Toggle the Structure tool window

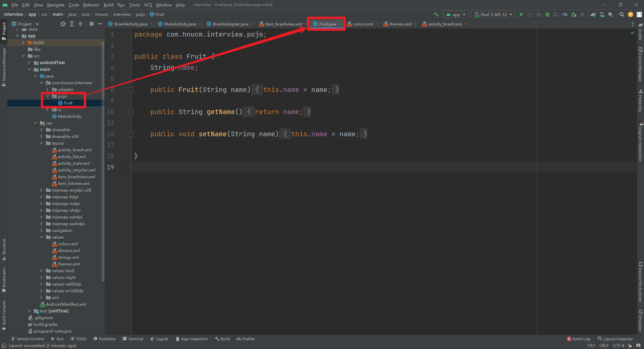point(4,249)
